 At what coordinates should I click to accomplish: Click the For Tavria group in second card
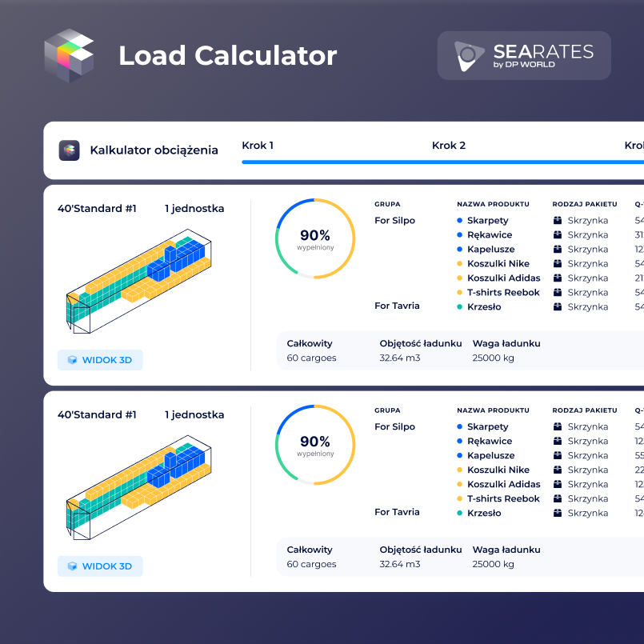(x=397, y=512)
